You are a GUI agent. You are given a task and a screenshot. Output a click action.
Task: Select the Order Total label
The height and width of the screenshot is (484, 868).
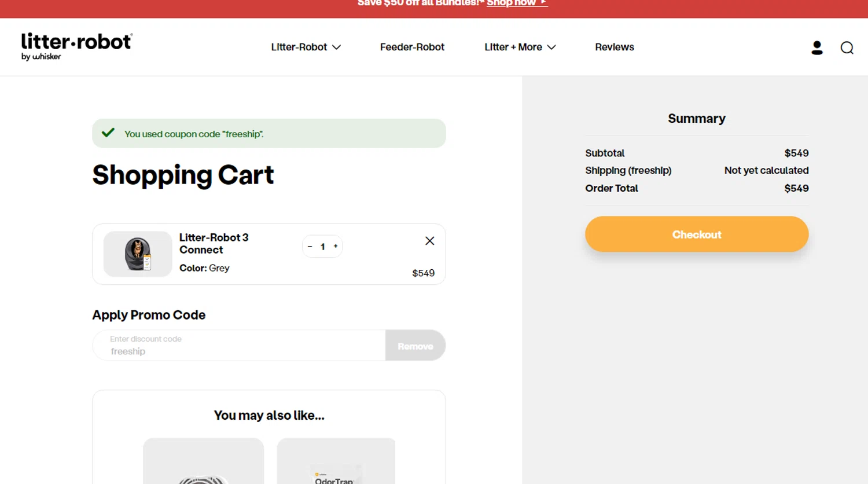[x=611, y=188]
